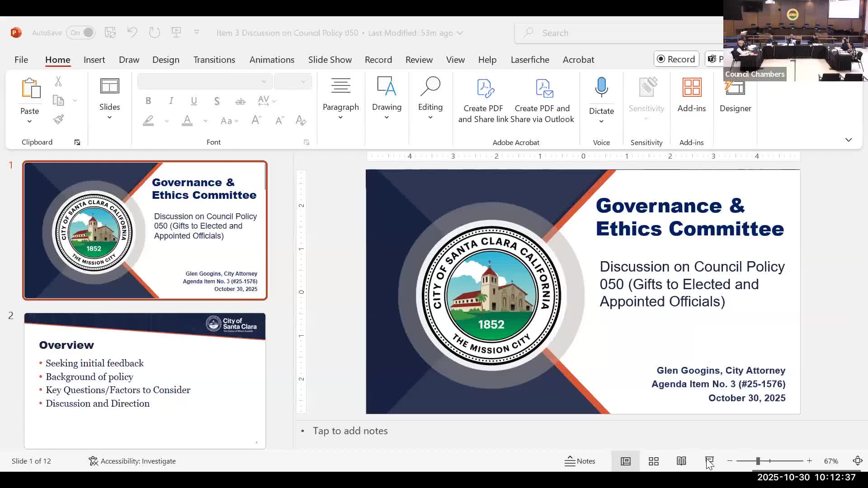
Task: Select the Overview slide thumbnail
Action: pyautogui.click(x=145, y=380)
